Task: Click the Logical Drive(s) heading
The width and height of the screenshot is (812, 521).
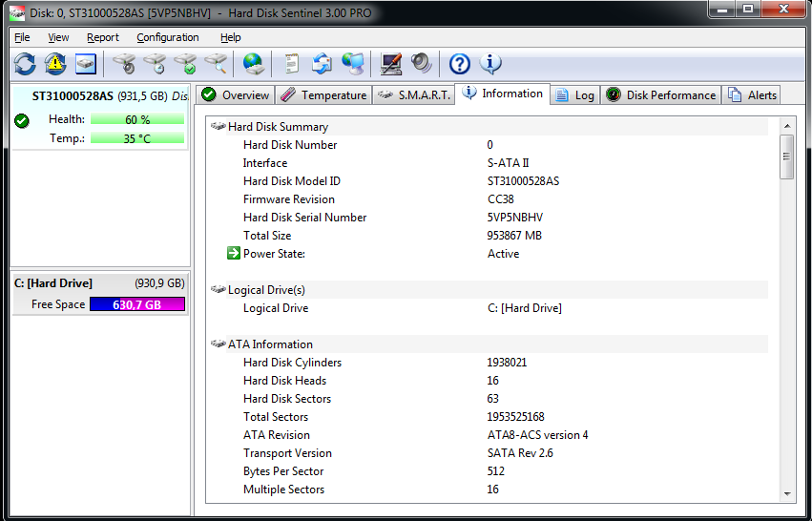Action: coord(267,289)
